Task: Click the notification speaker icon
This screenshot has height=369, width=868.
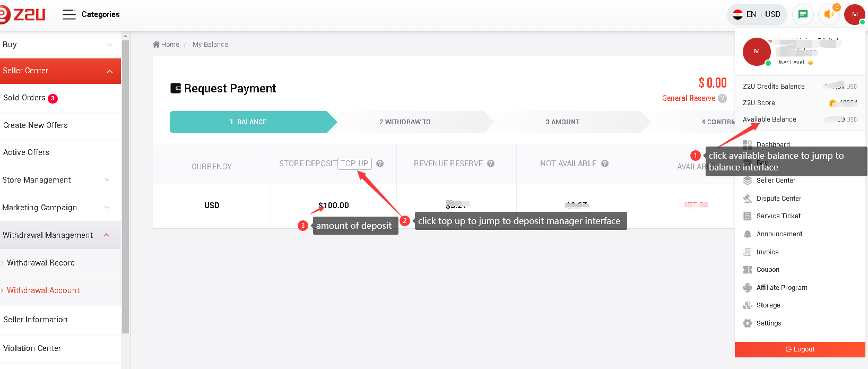Action: (829, 14)
